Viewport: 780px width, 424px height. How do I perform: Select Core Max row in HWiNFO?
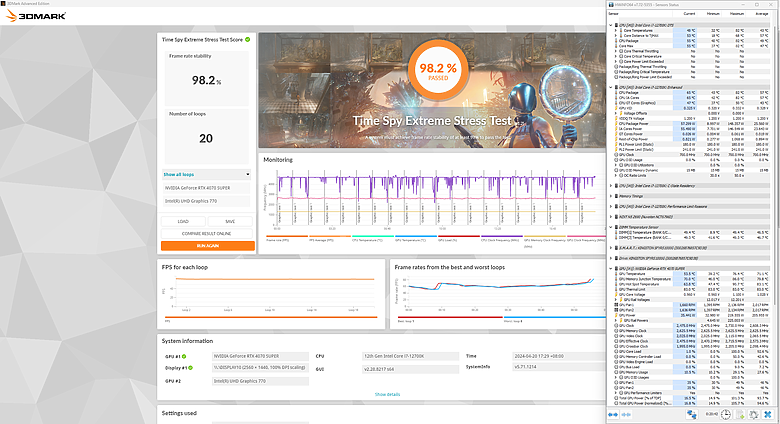click(690, 46)
